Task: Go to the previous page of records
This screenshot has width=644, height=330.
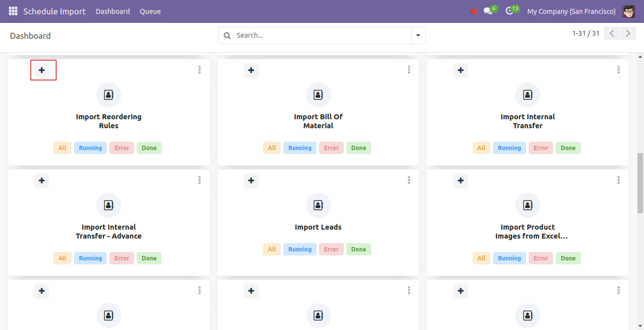Action: (612, 33)
